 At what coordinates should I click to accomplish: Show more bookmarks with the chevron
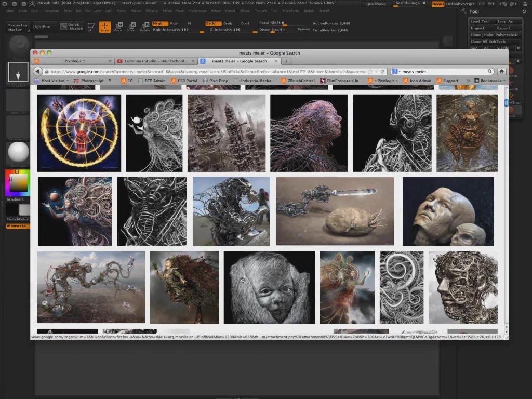(x=469, y=81)
